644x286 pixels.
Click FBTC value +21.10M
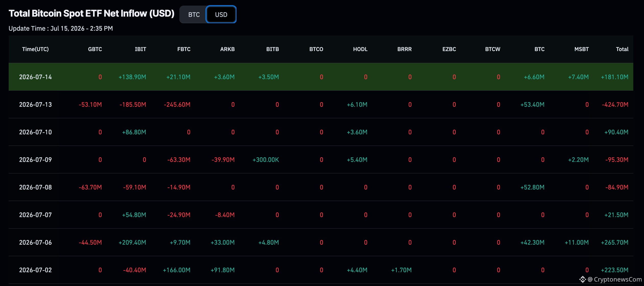(x=178, y=77)
